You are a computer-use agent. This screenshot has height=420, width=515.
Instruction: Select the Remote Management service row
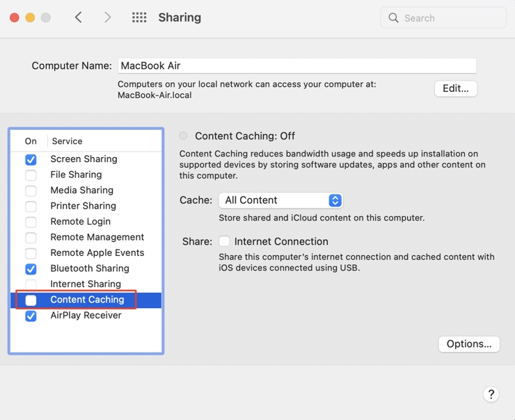point(86,237)
